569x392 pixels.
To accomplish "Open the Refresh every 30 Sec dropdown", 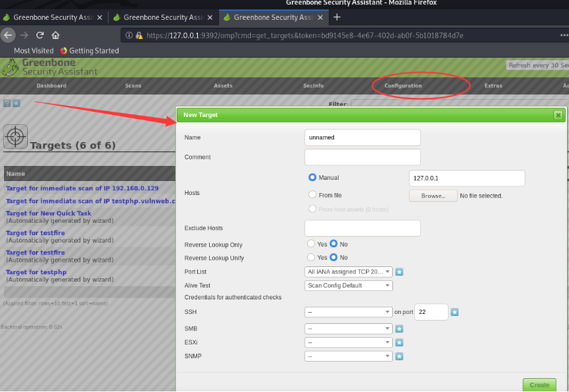I will click(x=537, y=65).
